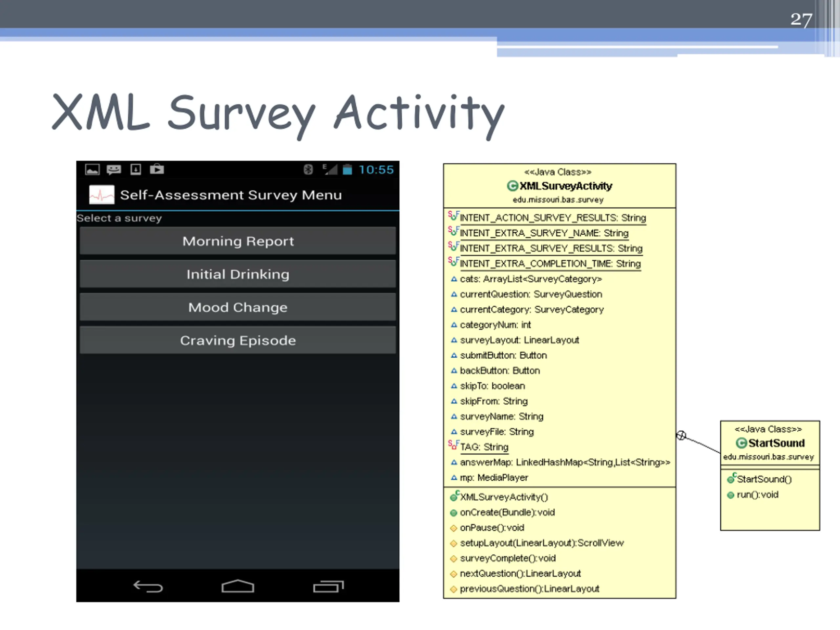Click the survey app heartbeat logo icon

tap(102, 195)
